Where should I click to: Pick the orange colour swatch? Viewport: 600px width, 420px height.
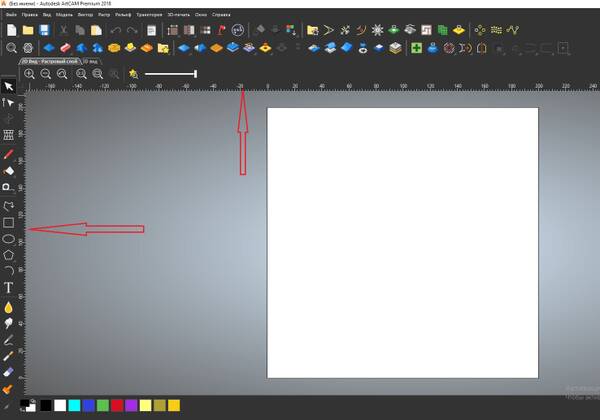(174, 405)
